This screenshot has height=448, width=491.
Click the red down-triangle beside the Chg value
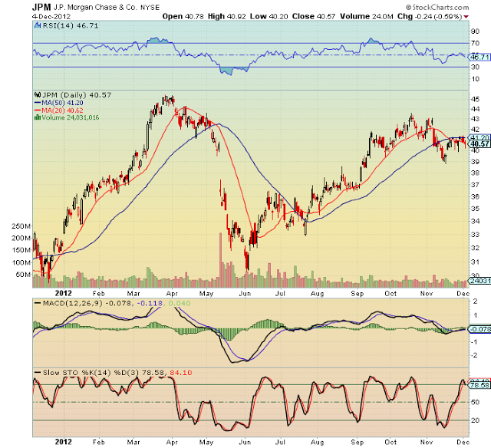[x=466, y=17]
